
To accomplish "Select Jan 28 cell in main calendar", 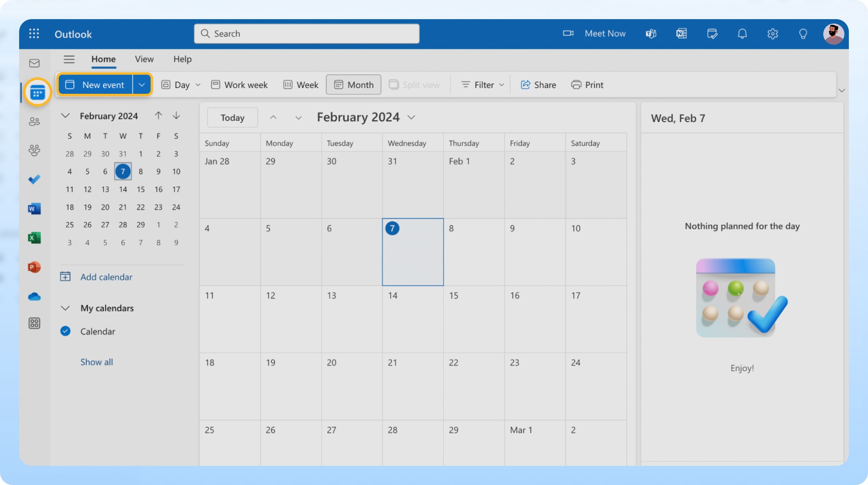I will (230, 184).
